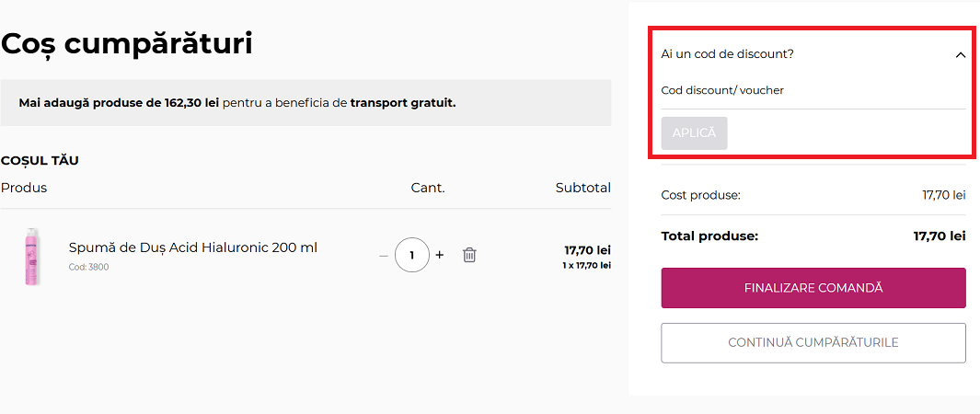980x414 pixels.
Task: Click FINALIZARE COMANDĂ to check out
Action: click(813, 288)
